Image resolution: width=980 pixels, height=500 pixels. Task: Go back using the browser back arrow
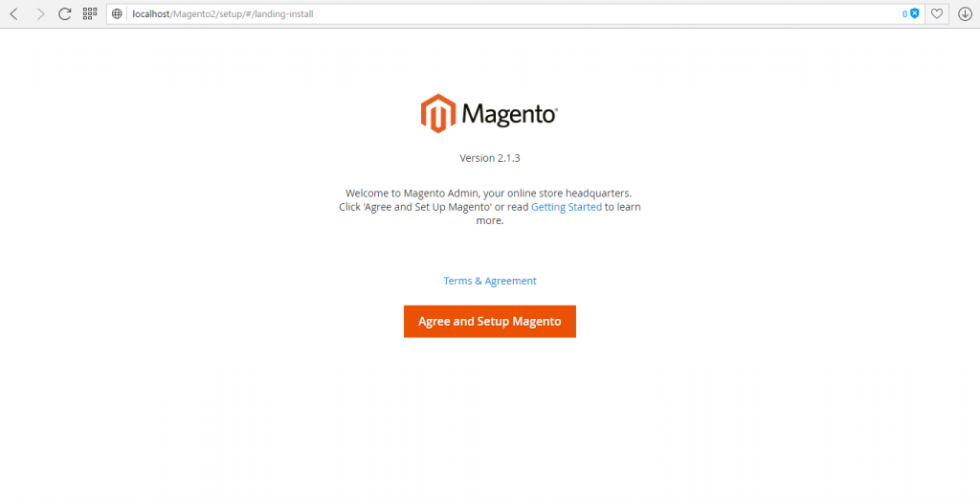click(x=14, y=13)
